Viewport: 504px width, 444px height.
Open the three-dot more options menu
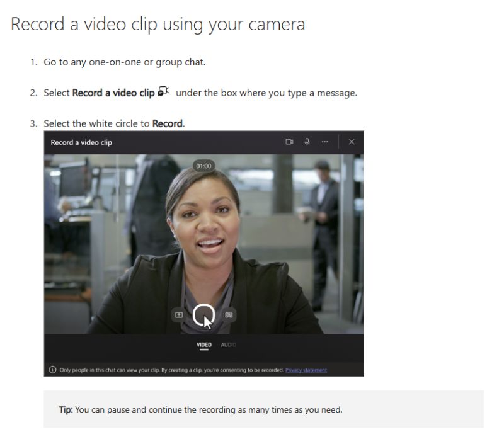(x=324, y=142)
